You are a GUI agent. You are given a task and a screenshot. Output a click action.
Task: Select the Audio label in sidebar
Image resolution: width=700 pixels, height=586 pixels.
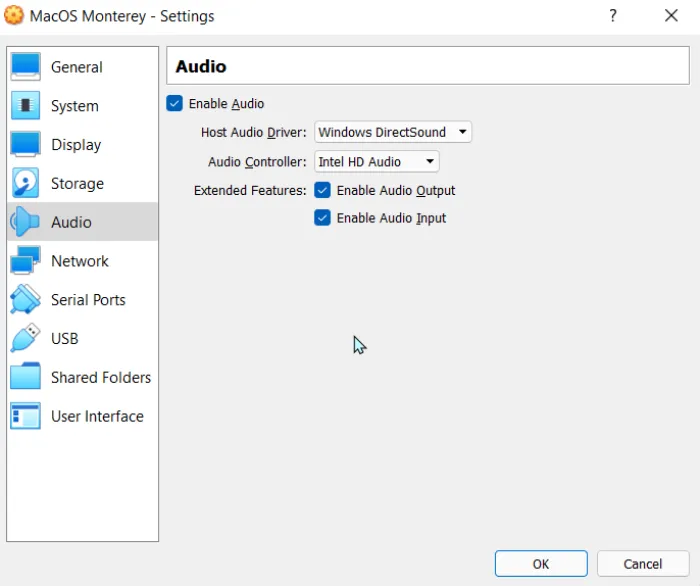tap(71, 222)
